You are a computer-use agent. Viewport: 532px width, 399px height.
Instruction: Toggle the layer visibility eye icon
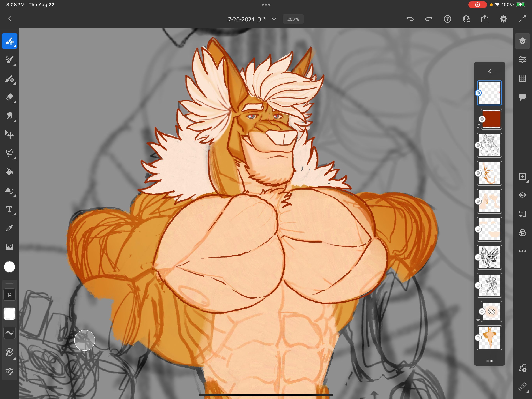pyautogui.click(x=522, y=195)
